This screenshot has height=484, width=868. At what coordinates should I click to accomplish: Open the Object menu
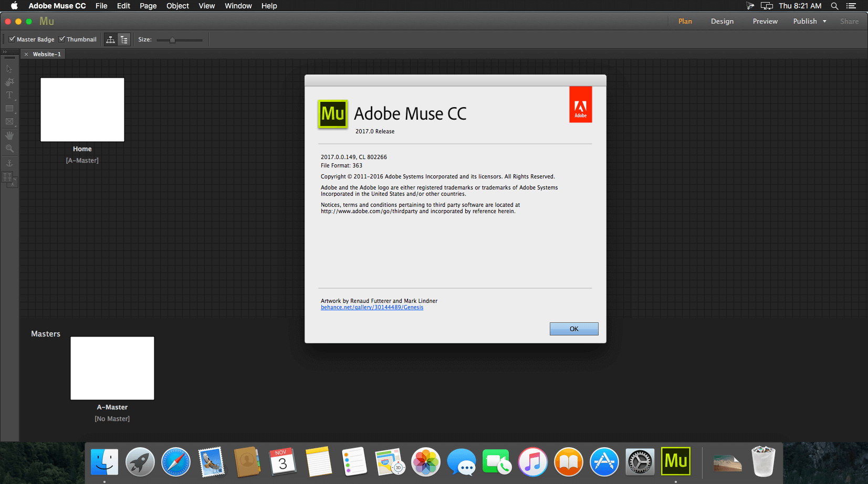(177, 6)
